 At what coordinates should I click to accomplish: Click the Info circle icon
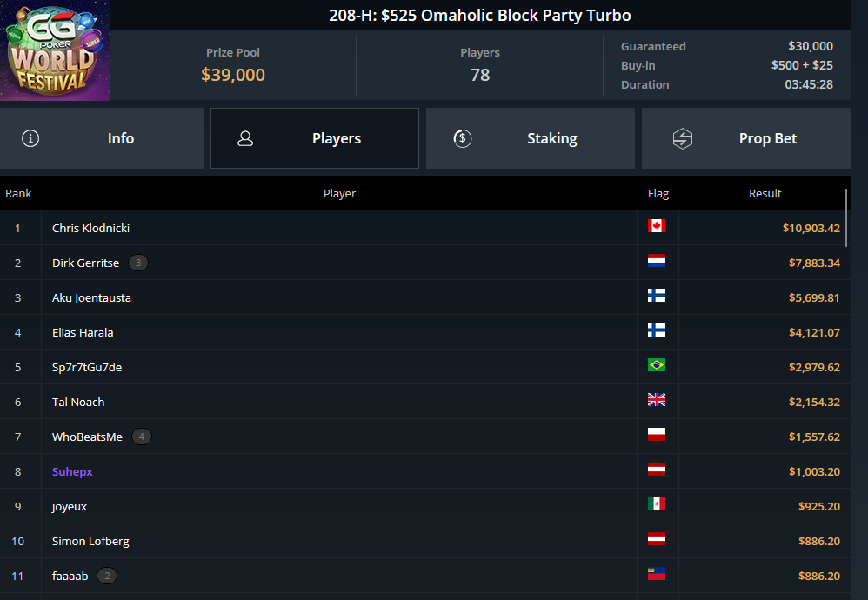pos(30,138)
